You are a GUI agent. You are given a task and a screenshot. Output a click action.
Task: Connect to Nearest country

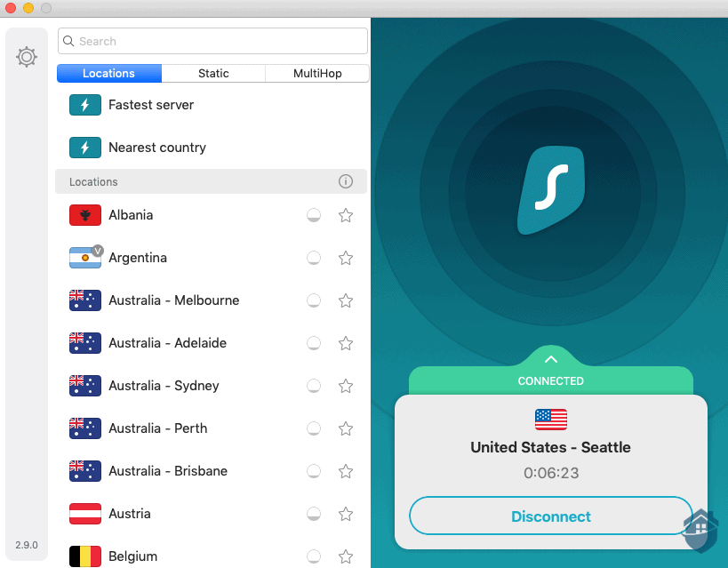click(x=212, y=148)
